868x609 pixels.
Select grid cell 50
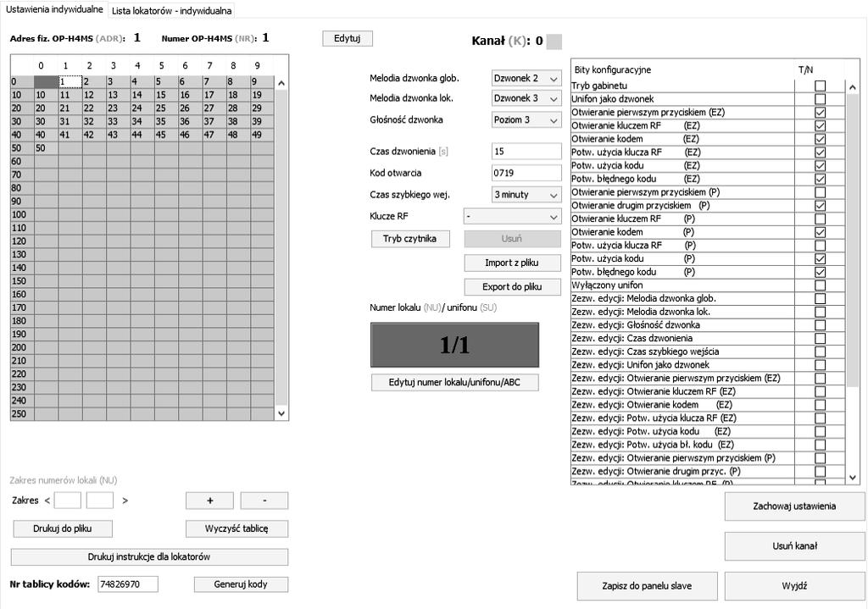click(46, 148)
